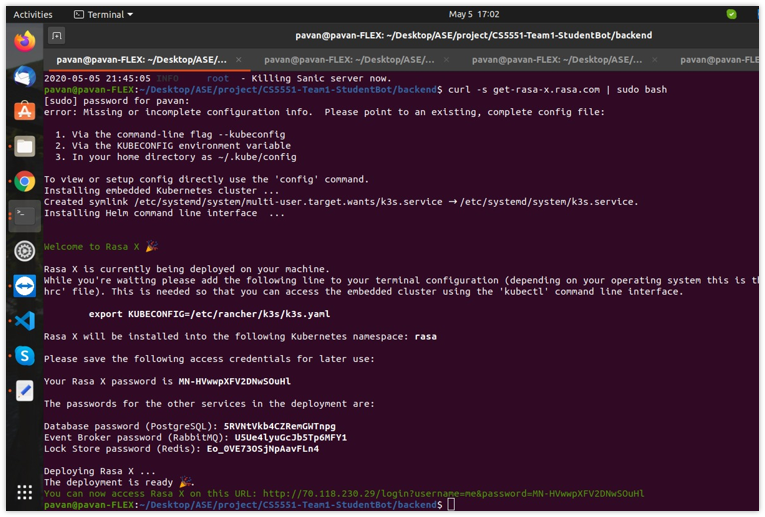Select the Terminal icon in dock
The width and height of the screenshot is (765, 517).
tap(24, 216)
